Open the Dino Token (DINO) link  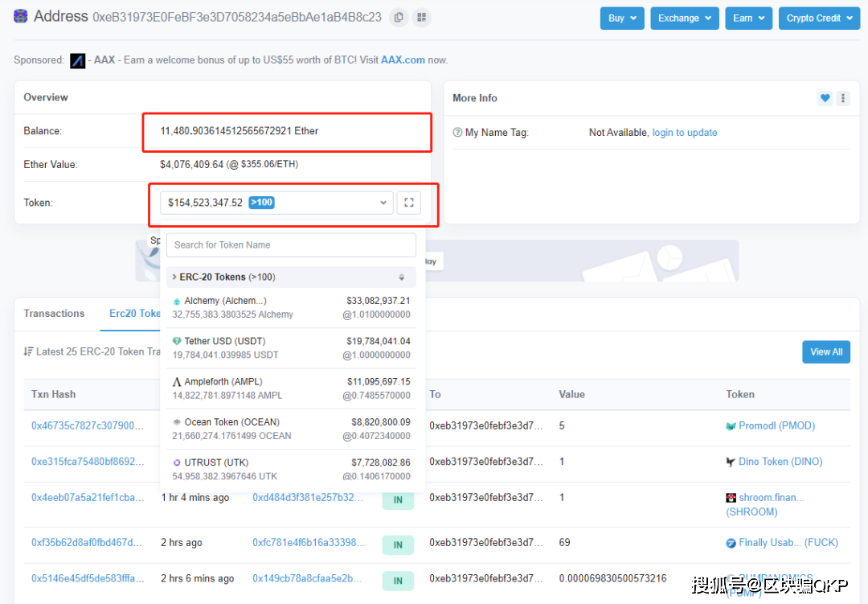(780, 462)
